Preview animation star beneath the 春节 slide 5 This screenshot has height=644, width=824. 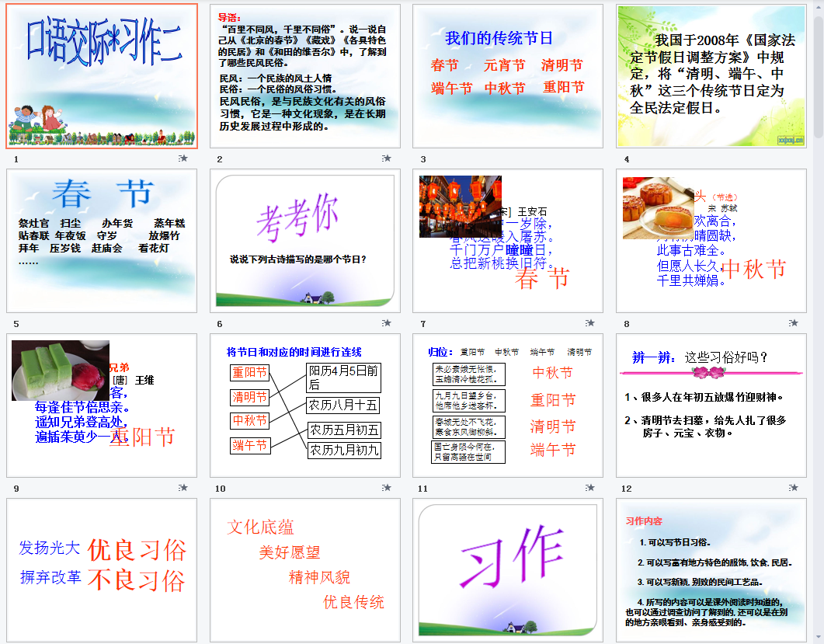tap(183, 323)
